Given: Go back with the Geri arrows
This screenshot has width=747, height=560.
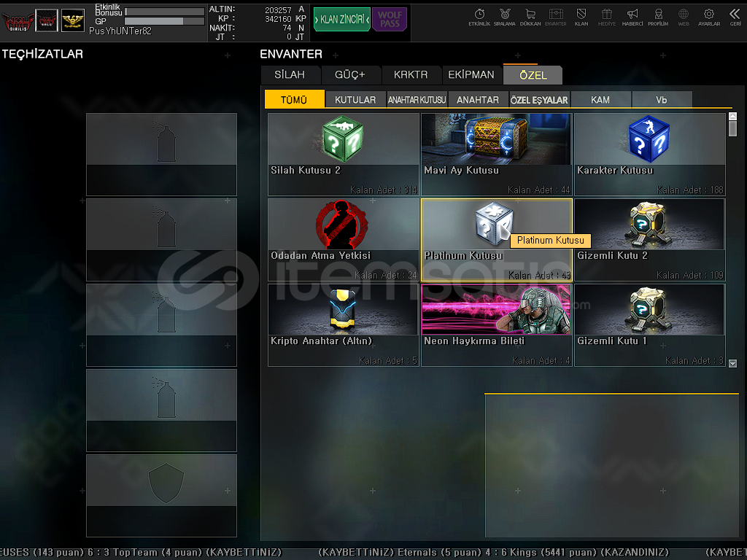Looking at the screenshot, I should (x=735, y=17).
